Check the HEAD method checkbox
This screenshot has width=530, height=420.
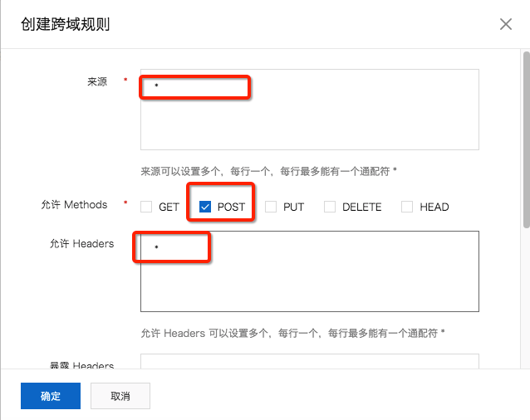[x=407, y=207]
